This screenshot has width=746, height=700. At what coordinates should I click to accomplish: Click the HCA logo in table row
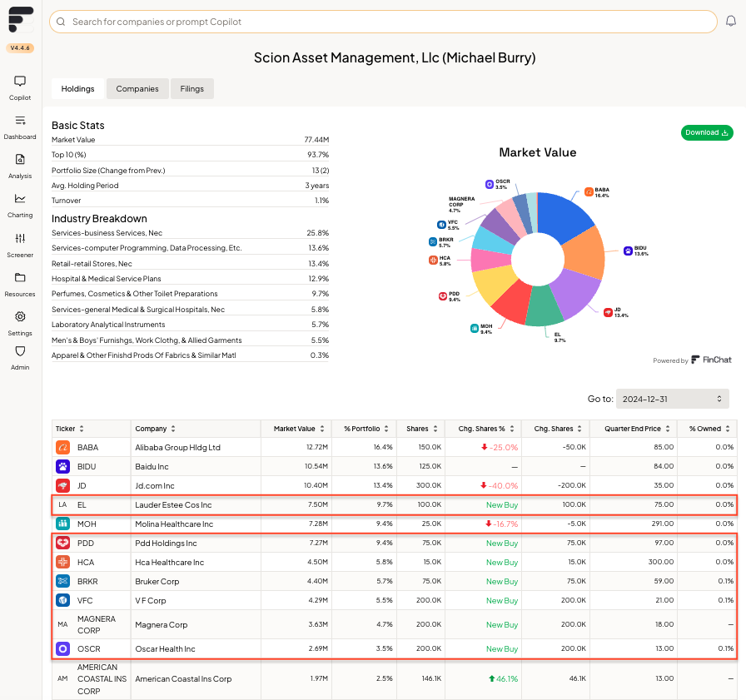click(62, 562)
